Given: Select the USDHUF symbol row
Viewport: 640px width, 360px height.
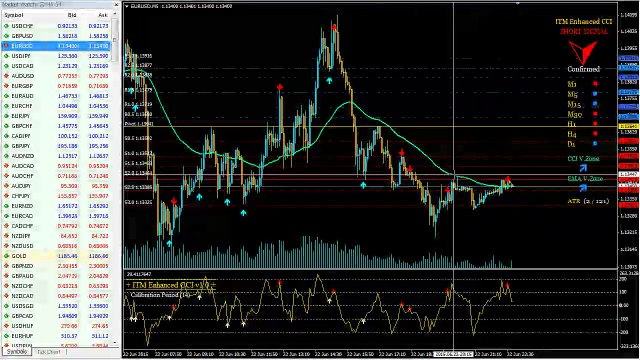Looking at the screenshot, I should click(56, 326).
